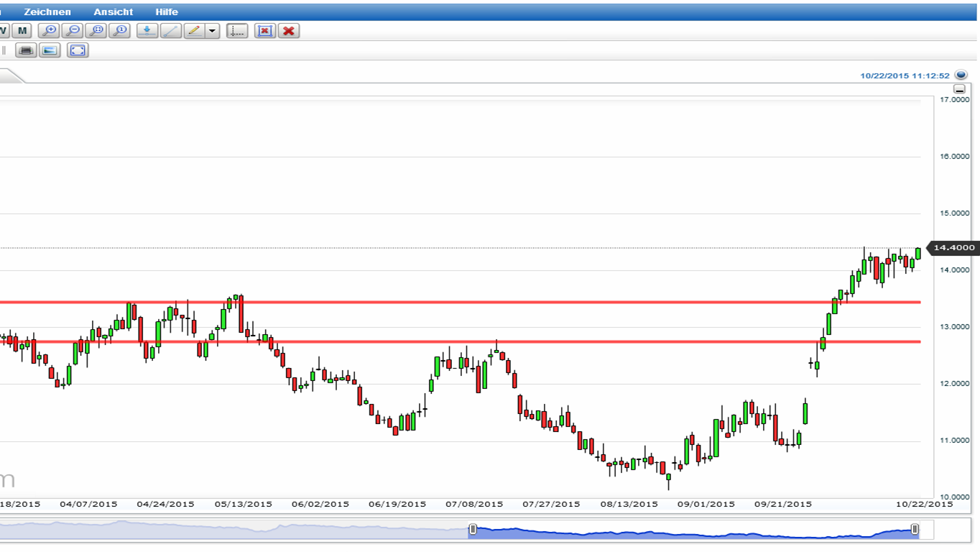Image resolution: width=980 pixels, height=552 pixels.
Task: Select the blue down-arrow marker tool
Action: point(147,30)
